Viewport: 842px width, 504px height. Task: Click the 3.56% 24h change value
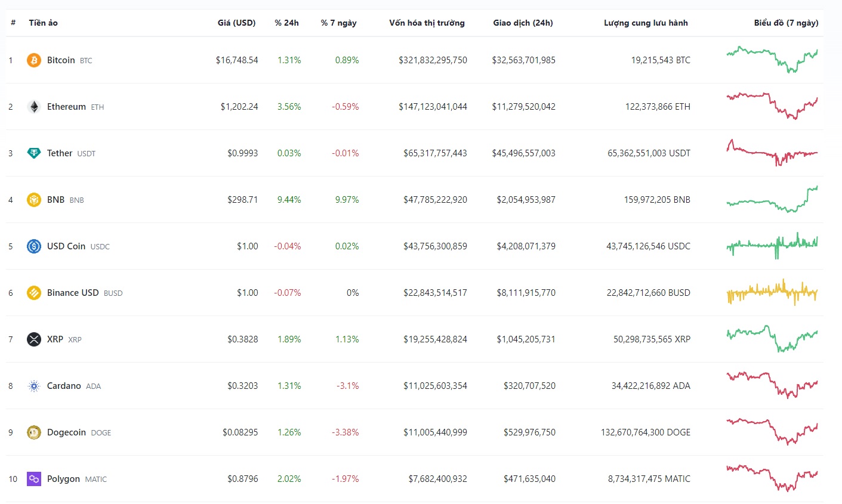pyautogui.click(x=289, y=107)
